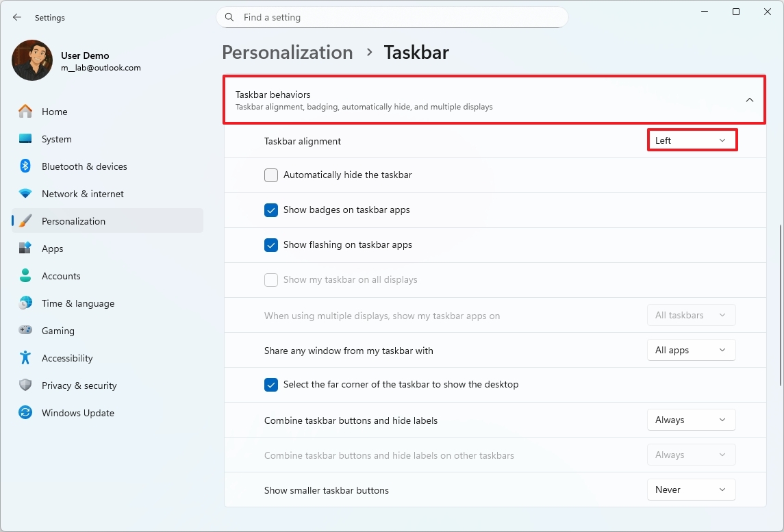This screenshot has height=532, width=784.
Task: Click the Gaming controller icon
Action: [25, 331]
